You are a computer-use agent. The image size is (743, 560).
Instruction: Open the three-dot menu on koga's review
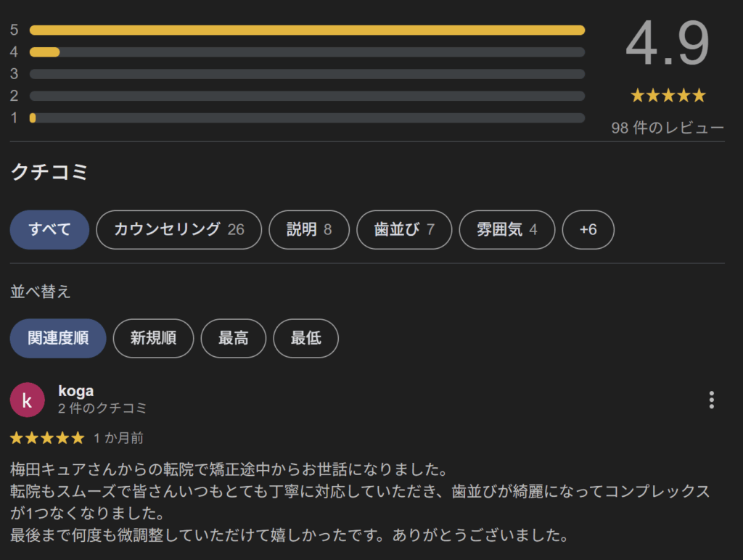coord(711,400)
